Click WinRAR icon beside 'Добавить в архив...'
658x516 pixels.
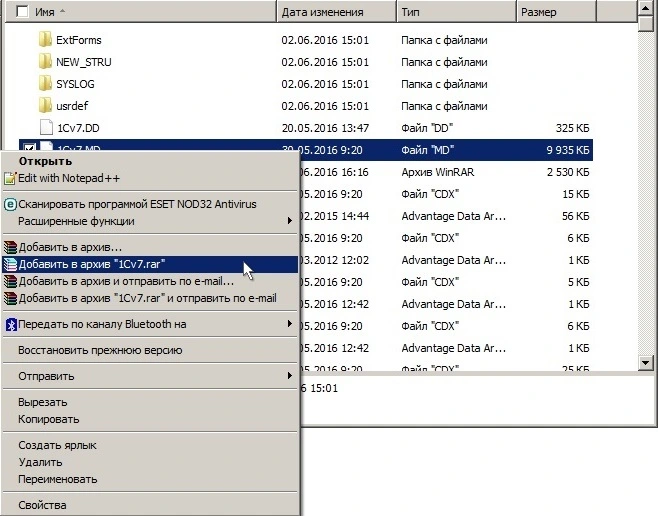coord(10,247)
